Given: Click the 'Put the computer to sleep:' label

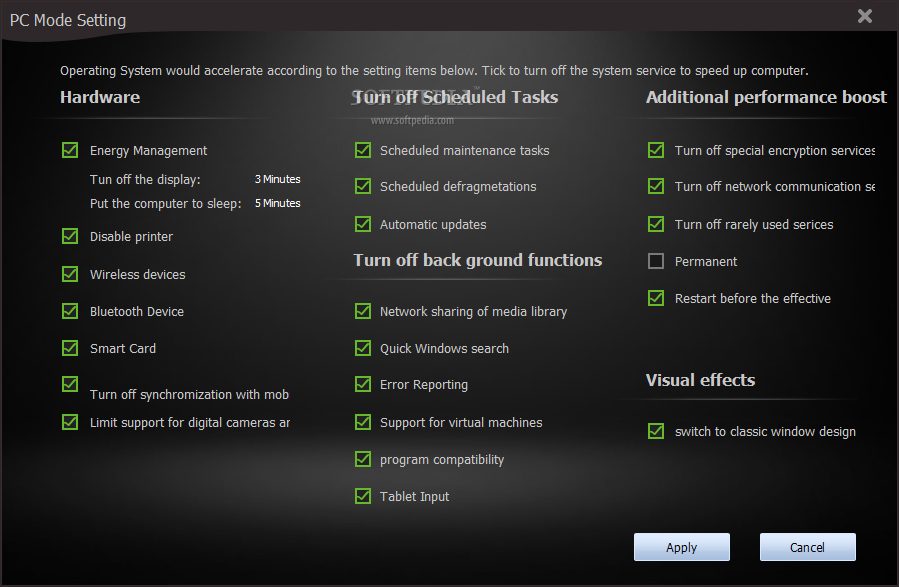Looking at the screenshot, I should point(166,204).
